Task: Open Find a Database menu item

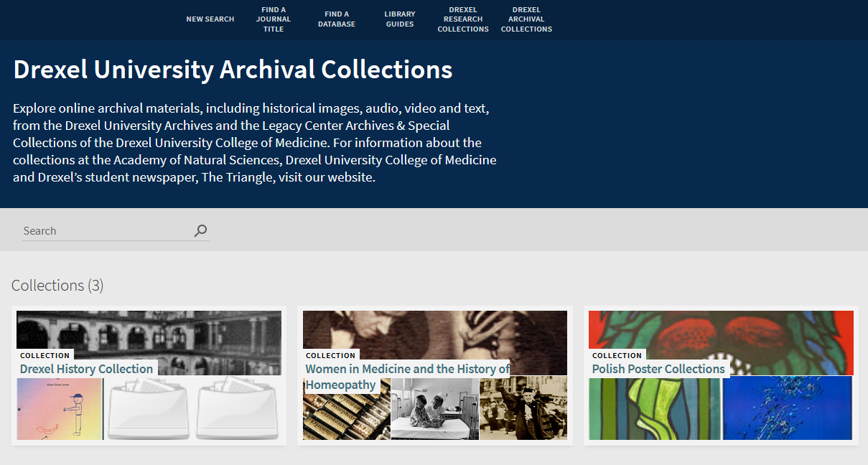Action: [337, 19]
